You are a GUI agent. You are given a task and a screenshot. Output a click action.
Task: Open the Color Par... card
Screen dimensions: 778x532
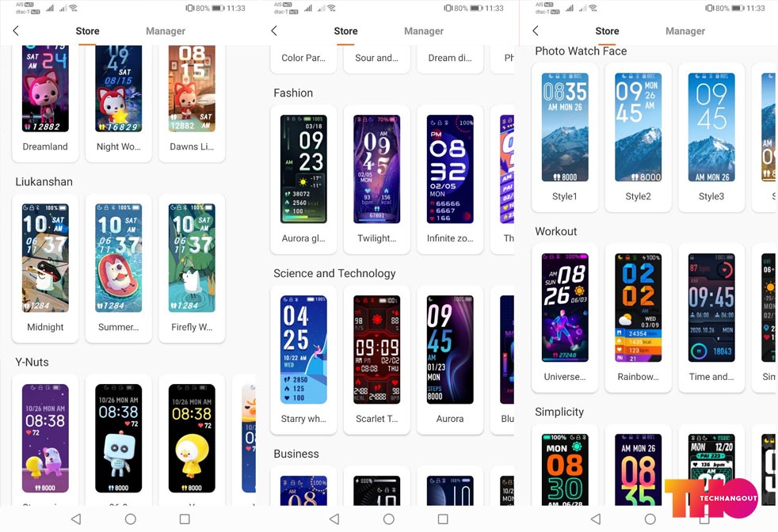coord(303,59)
